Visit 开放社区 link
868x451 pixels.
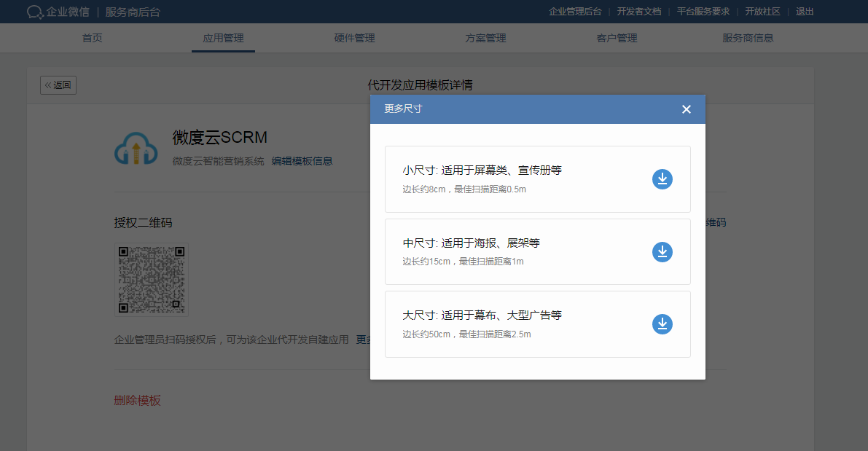[x=762, y=12]
